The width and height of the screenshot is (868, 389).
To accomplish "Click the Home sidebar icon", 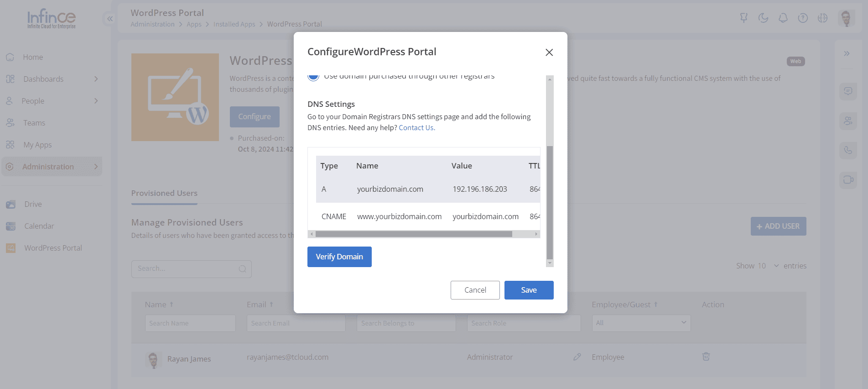I will [x=10, y=57].
